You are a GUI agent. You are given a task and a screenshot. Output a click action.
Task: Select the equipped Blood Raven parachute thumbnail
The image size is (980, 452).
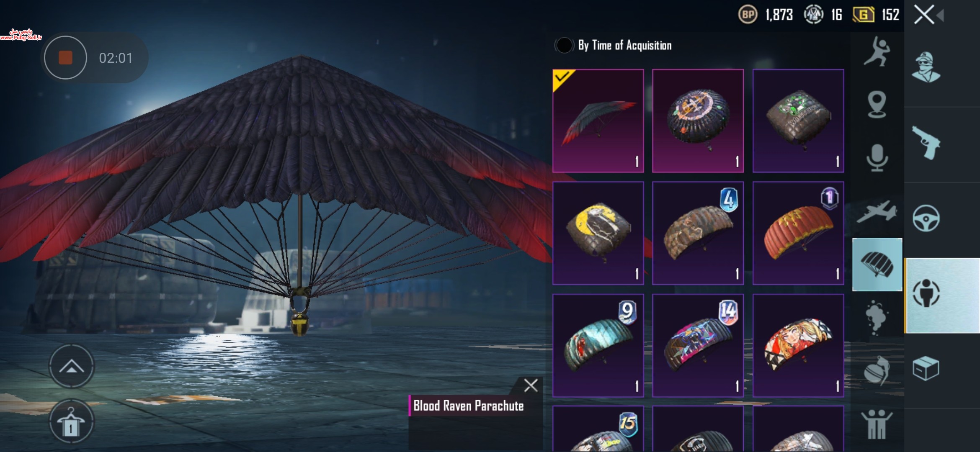coord(598,121)
